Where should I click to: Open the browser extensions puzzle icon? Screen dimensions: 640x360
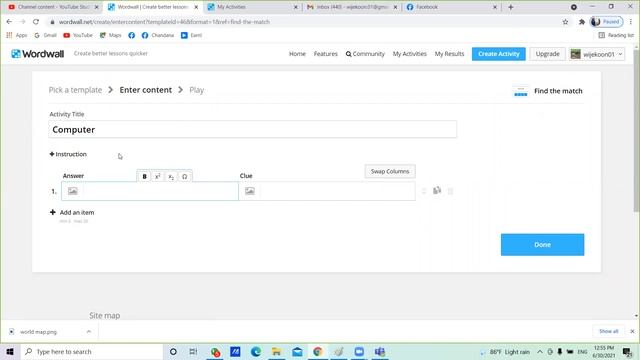point(582,22)
